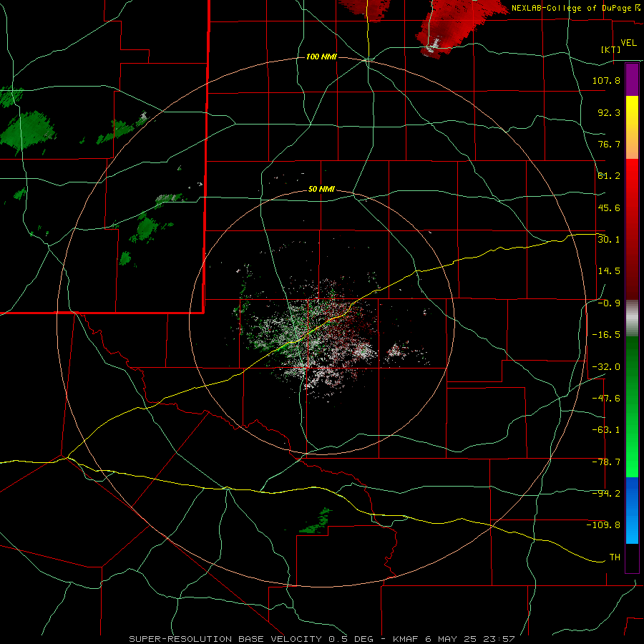The width and height of the screenshot is (644, 644).
Task: Pick the red segment of the velocity scale
Action: 632,229
